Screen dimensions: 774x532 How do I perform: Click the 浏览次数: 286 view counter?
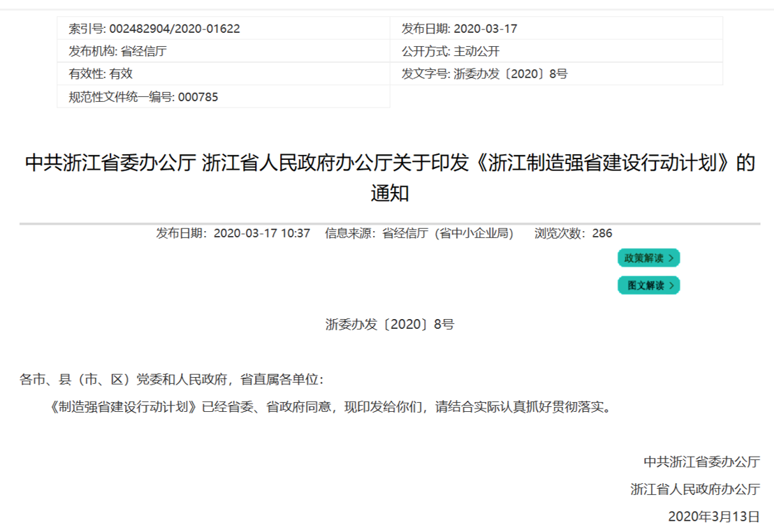pos(573,233)
